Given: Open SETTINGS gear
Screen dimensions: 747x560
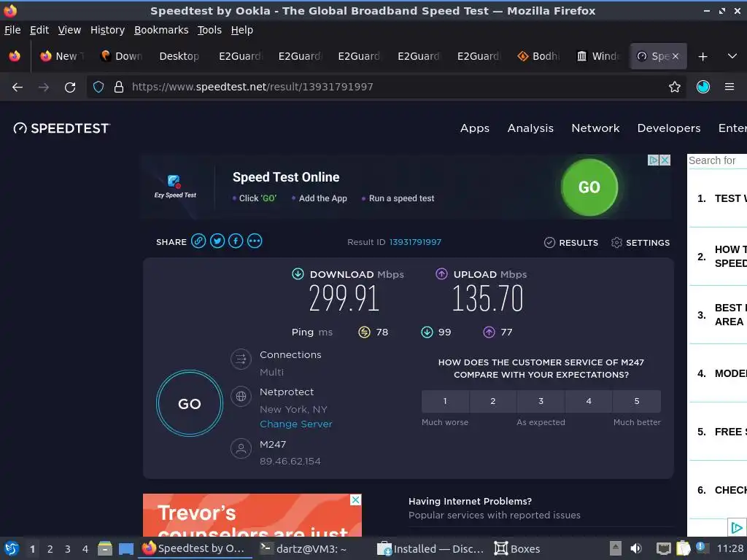Looking at the screenshot, I should pos(640,242).
